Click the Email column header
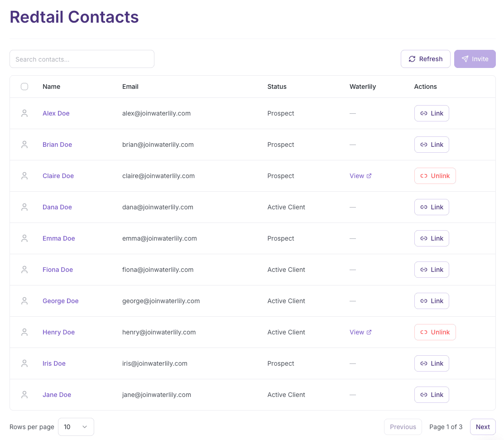The width and height of the screenshot is (504, 440). [x=130, y=87]
